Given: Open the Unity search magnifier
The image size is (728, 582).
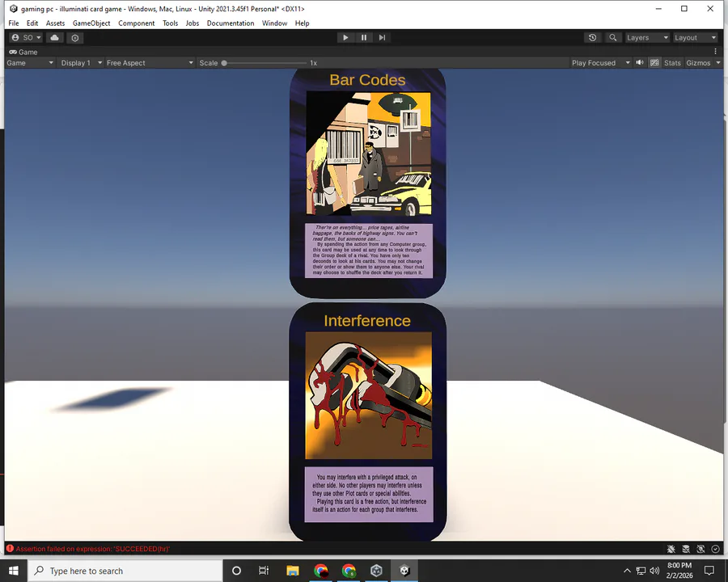Looking at the screenshot, I should [x=613, y=38].
